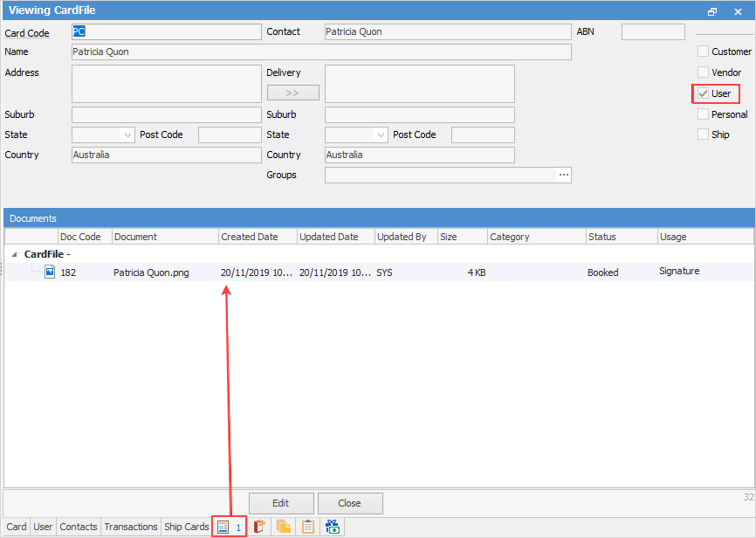Click the Groups ellipsis button
This screenshot has width=756, height=538.
[x=564, y=176]
